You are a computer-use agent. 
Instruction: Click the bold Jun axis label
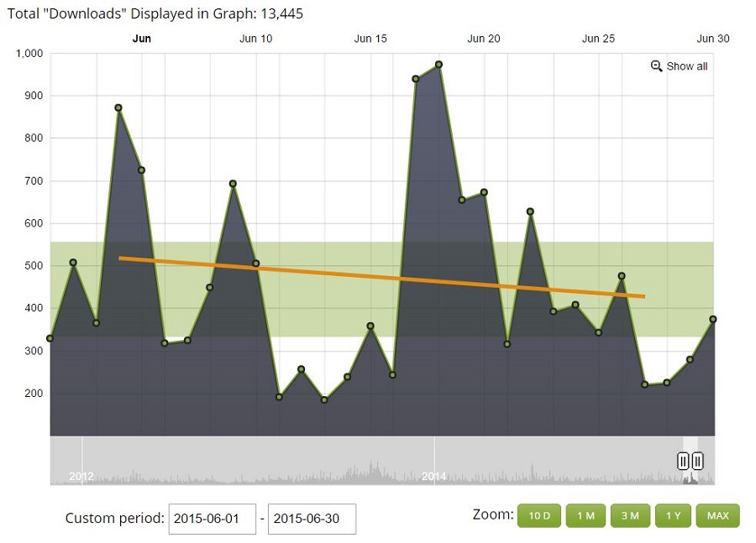pos(142,39)
